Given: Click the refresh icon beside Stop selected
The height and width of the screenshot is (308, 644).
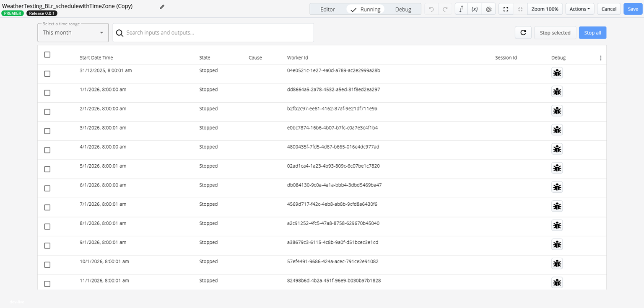Looking at the screenshot, I should pos(523,33).
